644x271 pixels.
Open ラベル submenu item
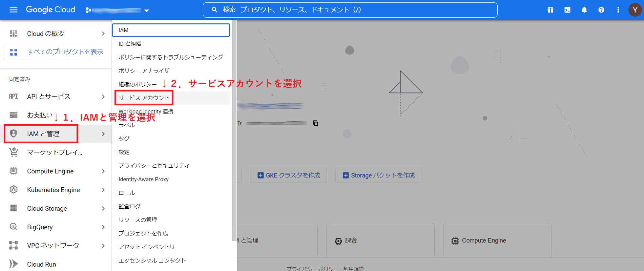point(171,125)
